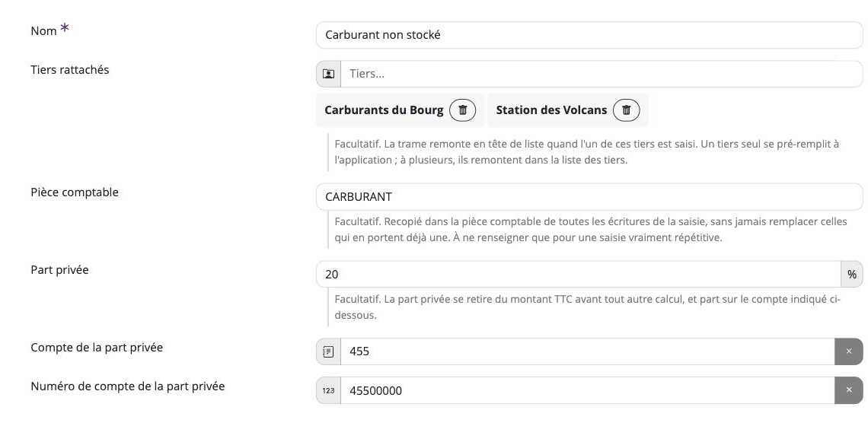The width and height of the screenshot is (868, 426).
Task: Click the Numéro de compte field 45500000
Action: pos(587,390)
